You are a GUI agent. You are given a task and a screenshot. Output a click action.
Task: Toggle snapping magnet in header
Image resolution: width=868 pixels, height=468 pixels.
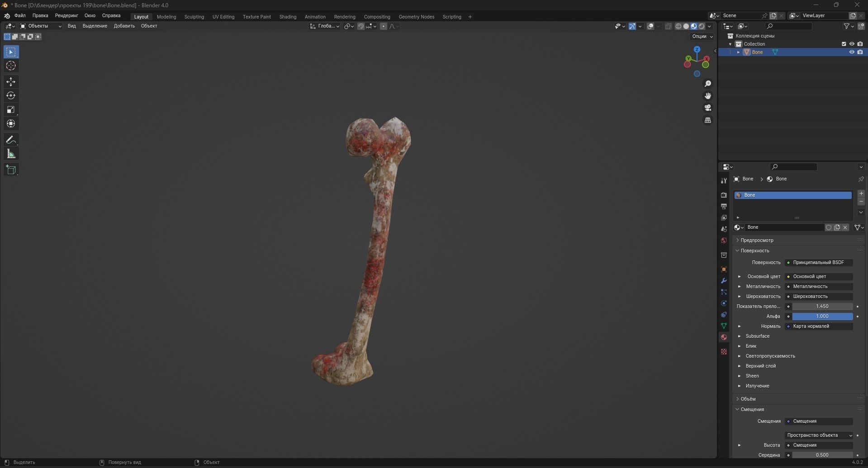tap(360, 26)
